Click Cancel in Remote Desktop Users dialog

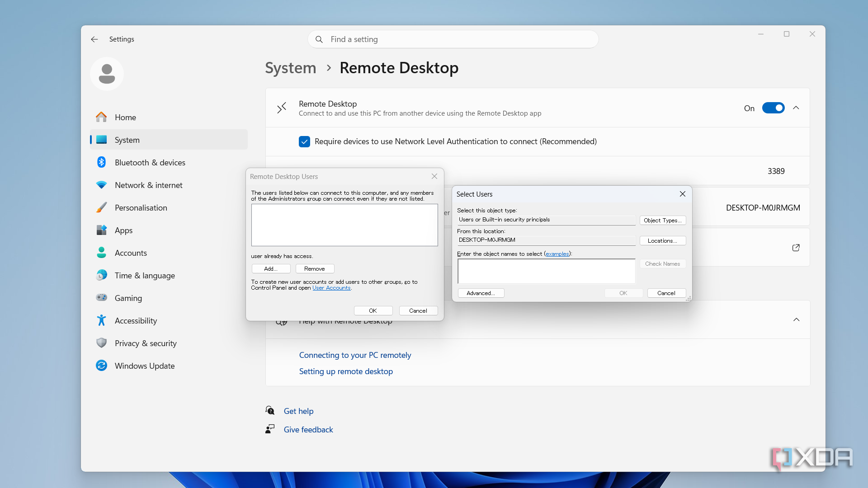[418, 311]
